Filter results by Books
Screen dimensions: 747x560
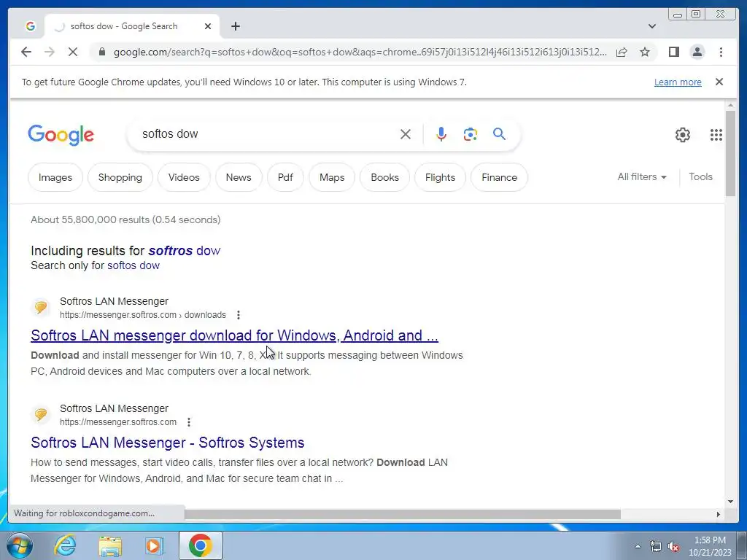(x=384, y=177)
